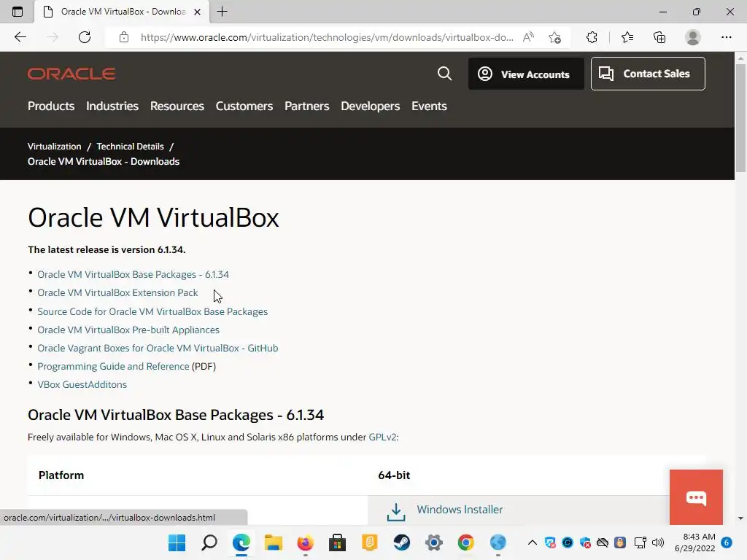747x560 pixels.
Task: Launch Firefox from taskbar
Action: [x=306, y=542]
